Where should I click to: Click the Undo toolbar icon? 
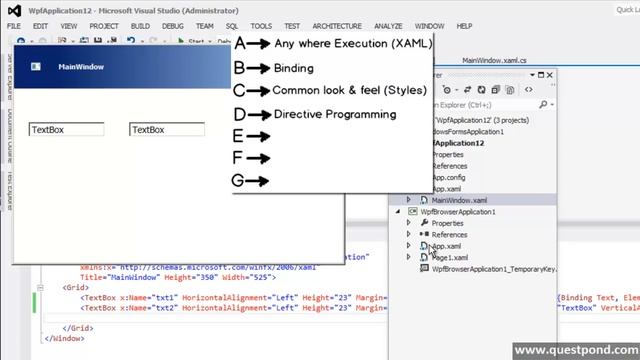click(131, 40)
